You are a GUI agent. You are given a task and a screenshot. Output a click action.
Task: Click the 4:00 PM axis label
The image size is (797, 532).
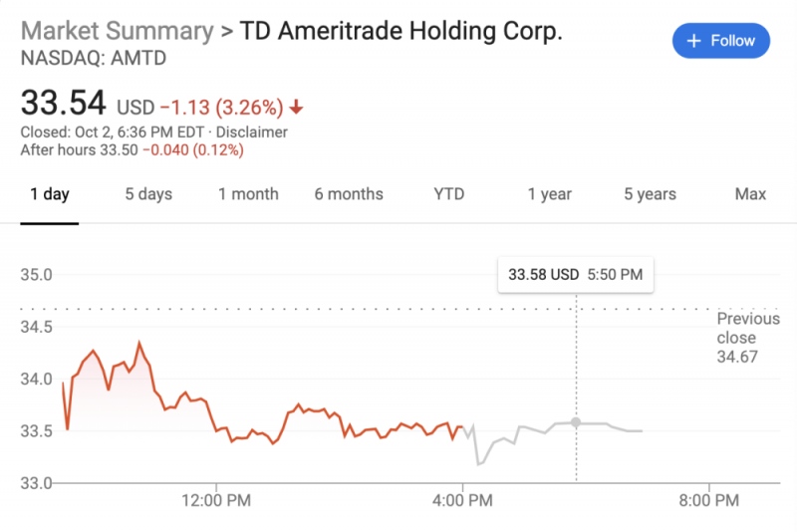pos(462,501)
